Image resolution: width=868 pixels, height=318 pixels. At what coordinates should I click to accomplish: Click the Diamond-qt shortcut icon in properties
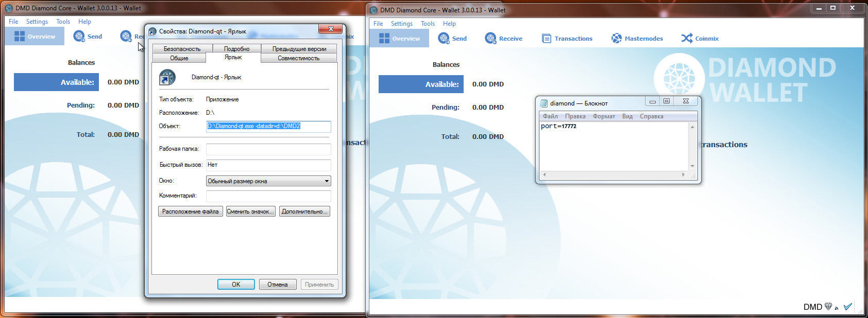coord(167,77)
